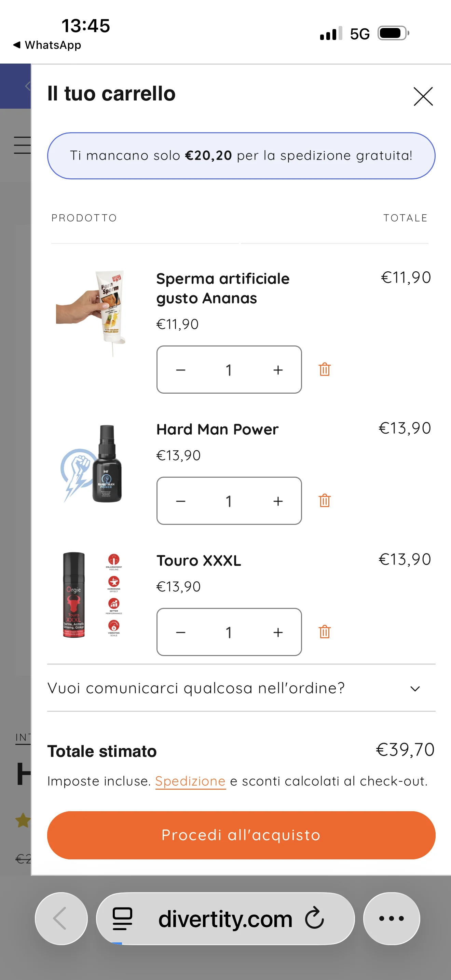
Task: Increase quantity of Sperma artificiale gusto Ananas
Action: [278, 370]
